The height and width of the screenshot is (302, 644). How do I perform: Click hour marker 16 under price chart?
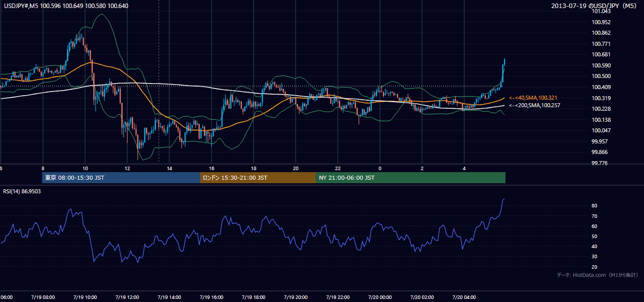pos(212,169)
